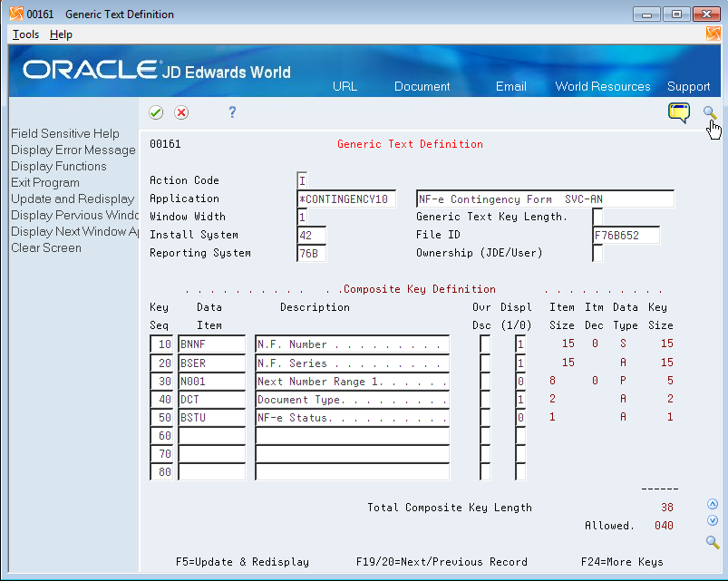
Task: Open the URL banner link
Action: point(345,86)
